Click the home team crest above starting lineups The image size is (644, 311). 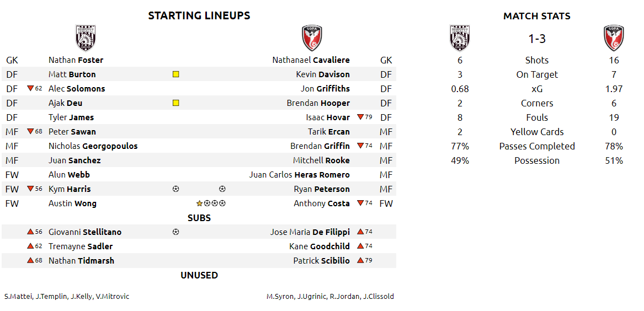86,38
